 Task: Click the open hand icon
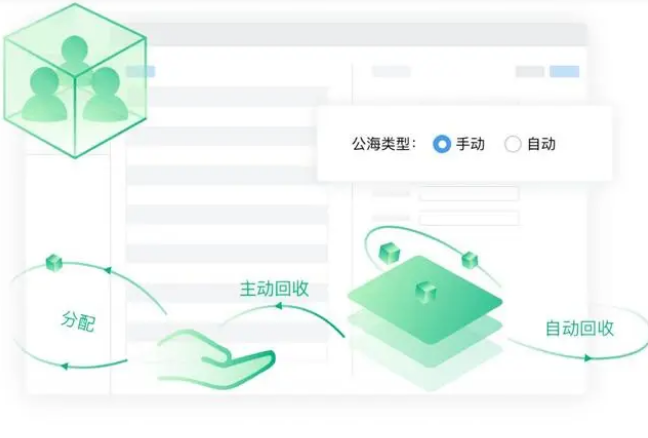(x=216, y=359)
